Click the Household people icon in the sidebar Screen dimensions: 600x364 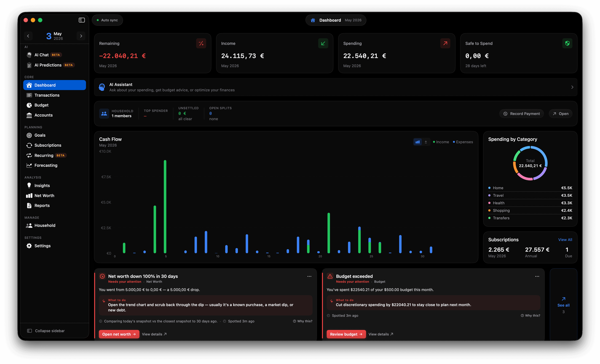pos(29,225)
